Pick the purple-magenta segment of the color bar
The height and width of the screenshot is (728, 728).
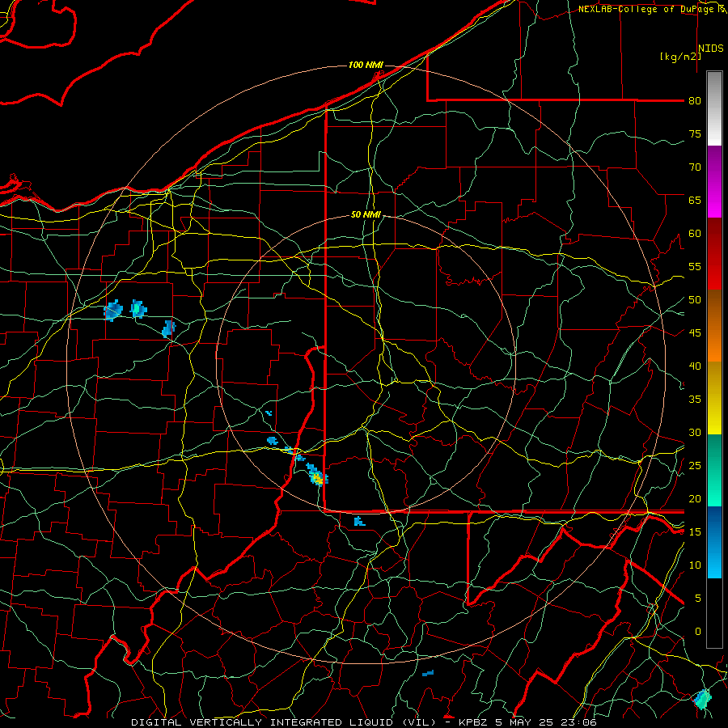(x=714, y=181)
